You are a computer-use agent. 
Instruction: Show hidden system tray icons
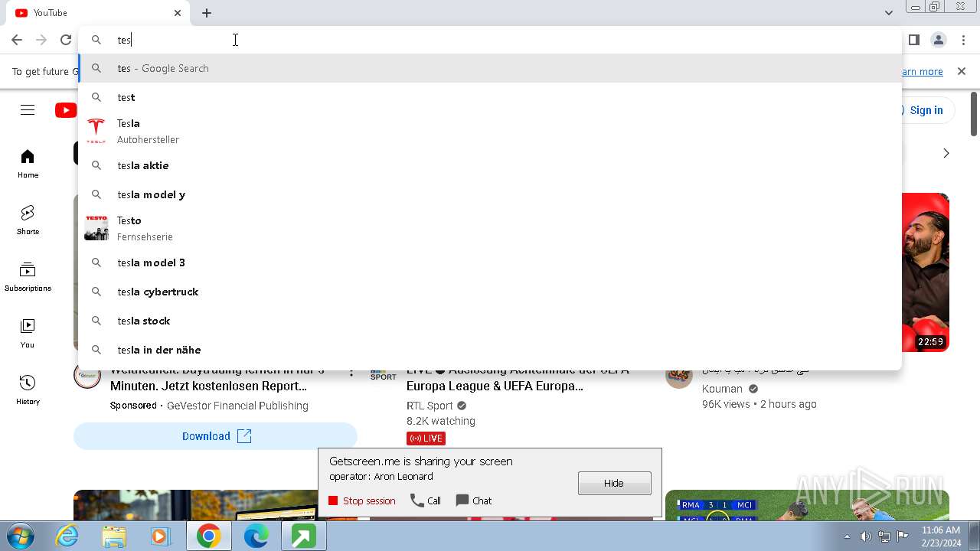click(847, 536)
